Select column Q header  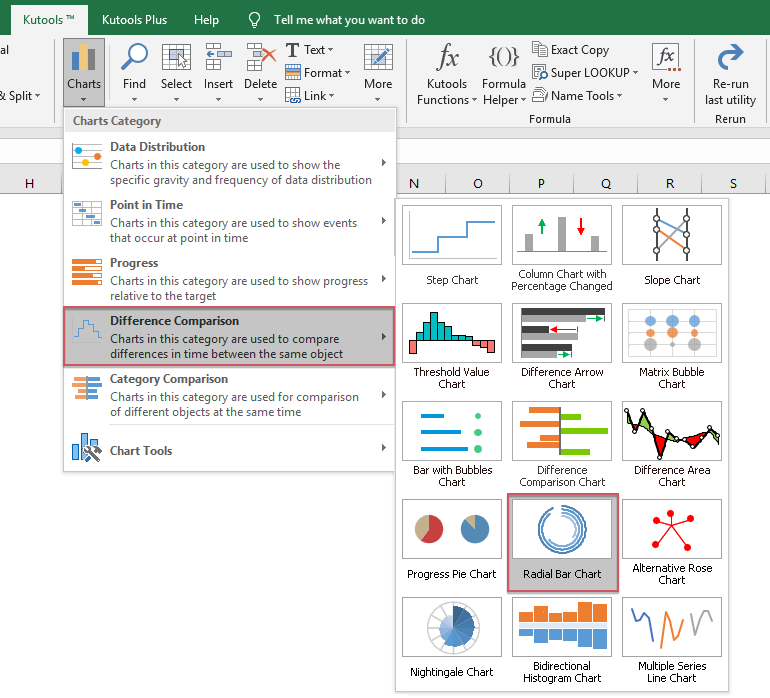point(606,184)
